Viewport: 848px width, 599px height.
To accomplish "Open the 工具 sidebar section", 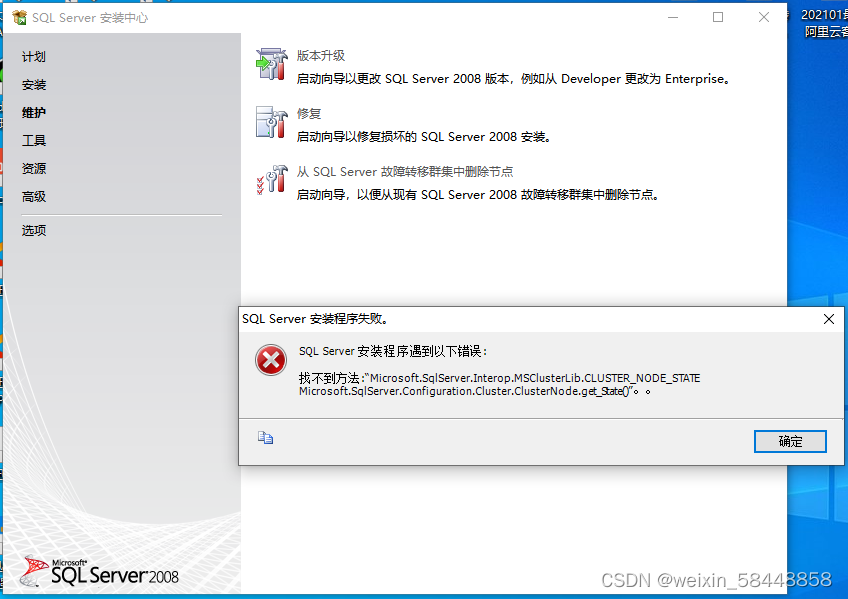I will pos(34,141).
